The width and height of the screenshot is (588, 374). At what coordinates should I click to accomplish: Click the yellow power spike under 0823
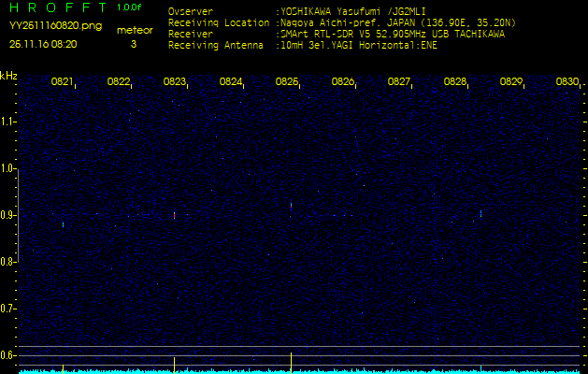(x=174, y=362)
